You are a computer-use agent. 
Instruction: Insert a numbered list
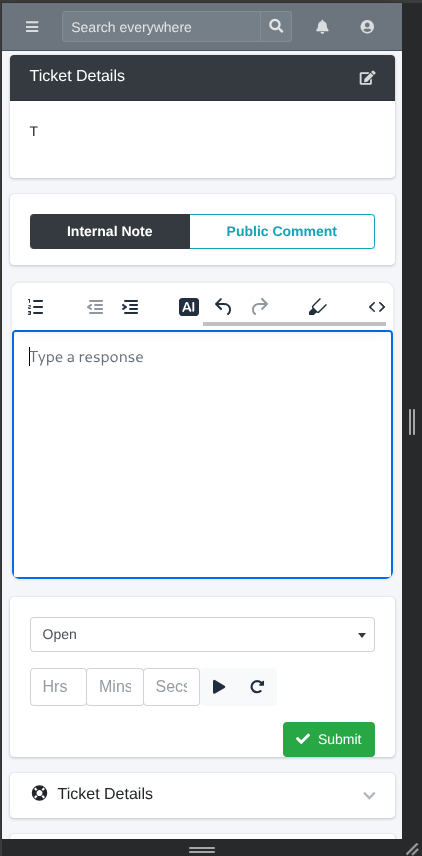pos(35,307)
